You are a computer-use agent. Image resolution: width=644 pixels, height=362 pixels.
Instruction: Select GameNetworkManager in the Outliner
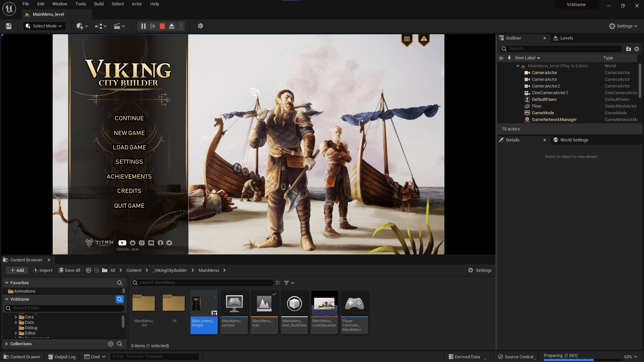[x=554, y=120]
